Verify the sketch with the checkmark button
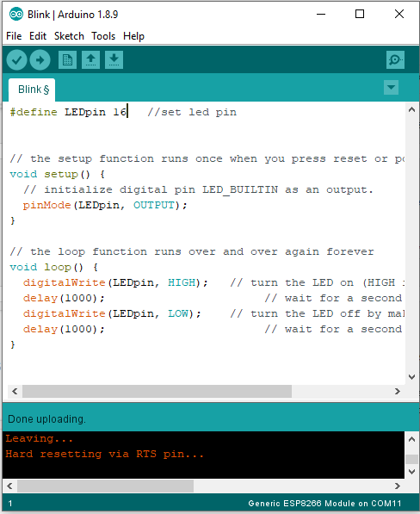 click(x=16, y=60)
